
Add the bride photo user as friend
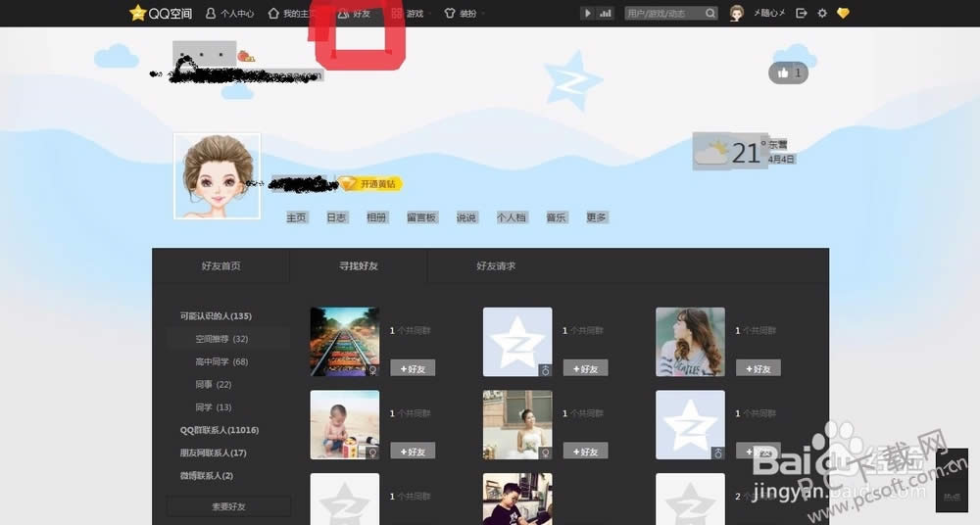[x=586, y=451]
